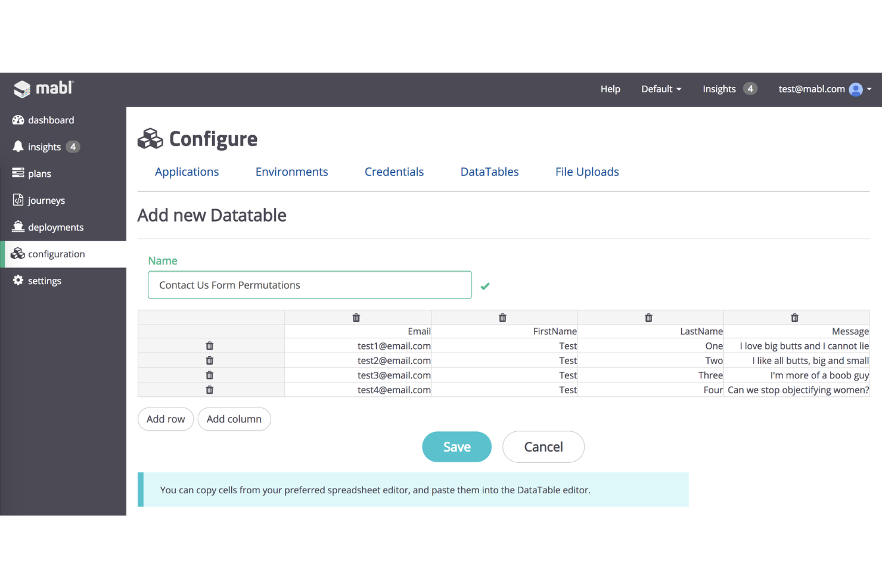The height and width of the screenshot is (588, 882).
Task: Focus the datatable Name input field
Action: 309,285
